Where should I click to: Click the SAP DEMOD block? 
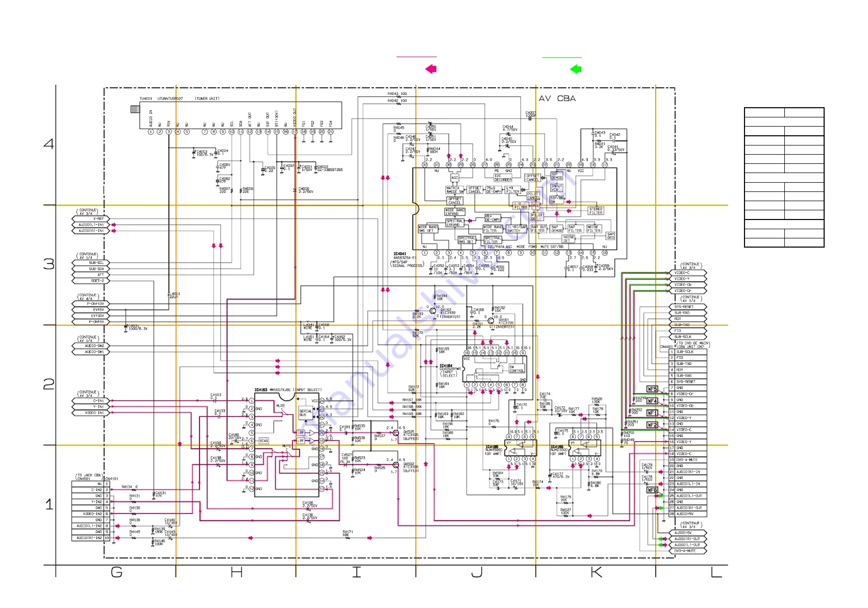point(557,229)
